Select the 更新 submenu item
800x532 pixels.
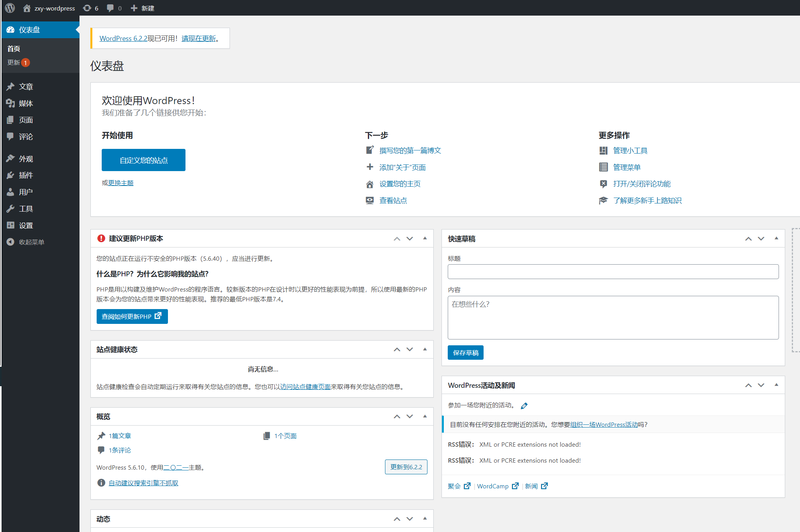[x=14, y=62]
